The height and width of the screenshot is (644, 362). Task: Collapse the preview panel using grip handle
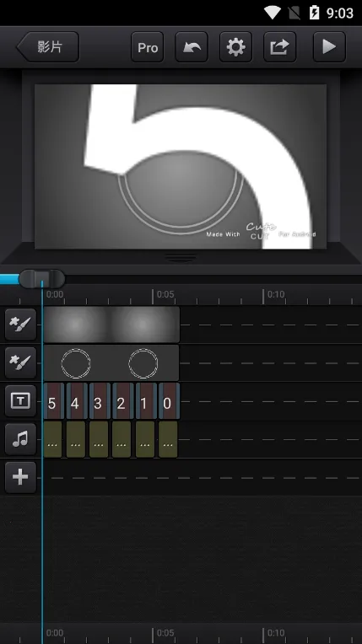pyautogui.click(x=181, y=258)
